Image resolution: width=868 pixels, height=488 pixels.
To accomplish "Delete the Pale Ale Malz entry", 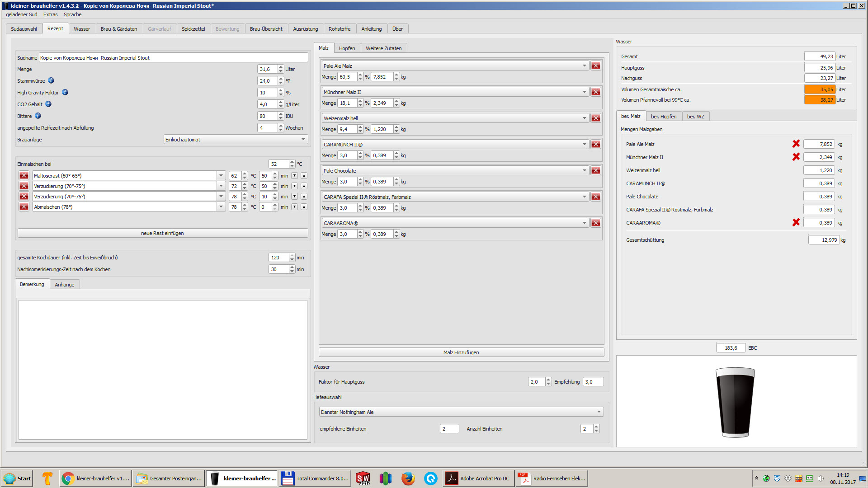I will (x=596, y=66).
